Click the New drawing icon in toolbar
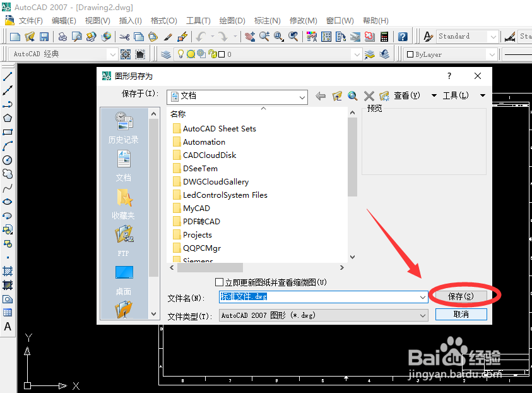Viewport: 532px width, 393px height. click(x=15, y=37)
